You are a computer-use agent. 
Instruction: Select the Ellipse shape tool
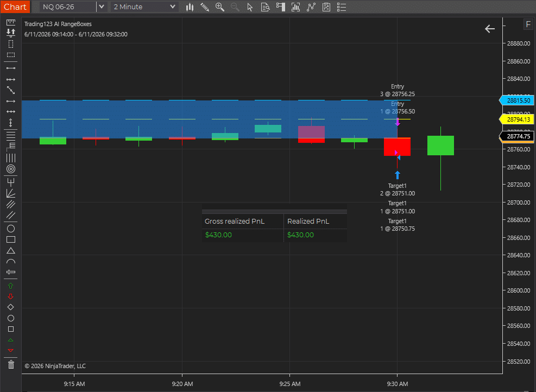click(11, 229)
